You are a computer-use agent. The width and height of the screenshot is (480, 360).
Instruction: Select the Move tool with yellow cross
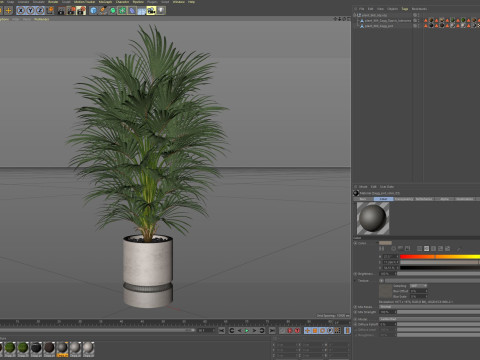[x=8, y=11]
